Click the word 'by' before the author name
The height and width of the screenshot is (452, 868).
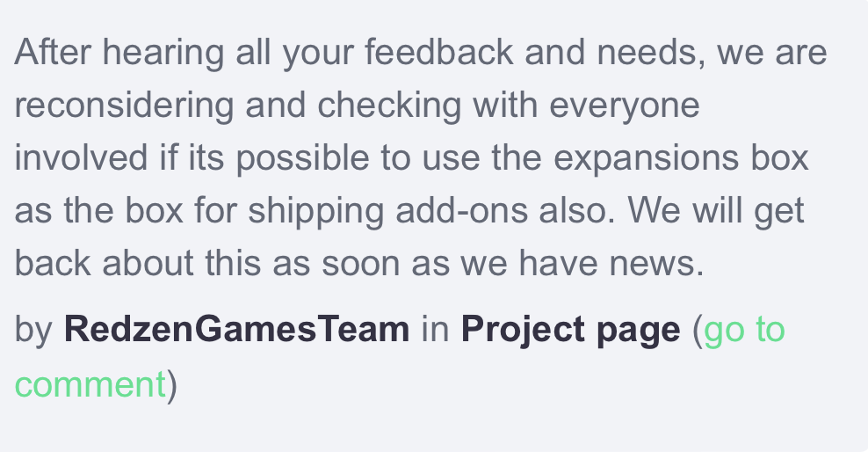[33, 330]
